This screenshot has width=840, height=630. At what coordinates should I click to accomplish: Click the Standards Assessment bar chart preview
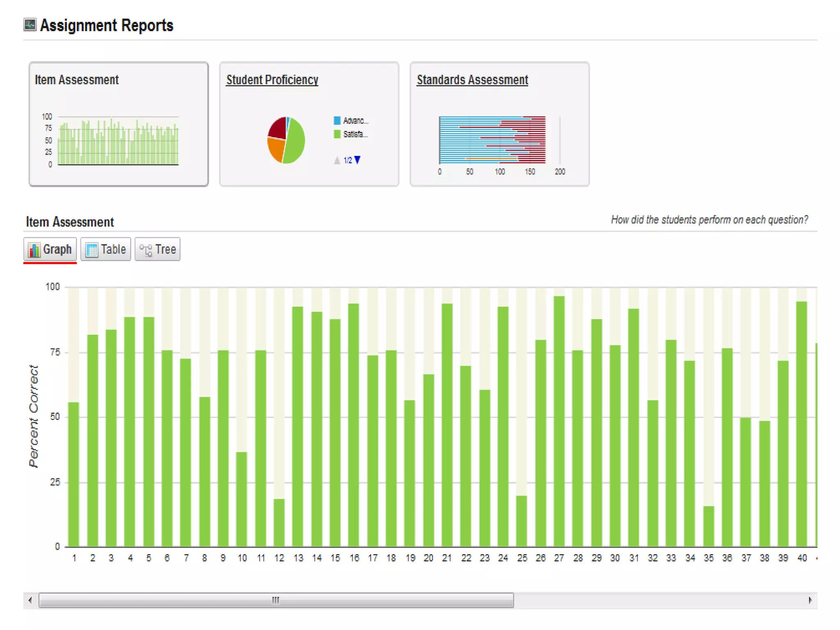[492, 140]
